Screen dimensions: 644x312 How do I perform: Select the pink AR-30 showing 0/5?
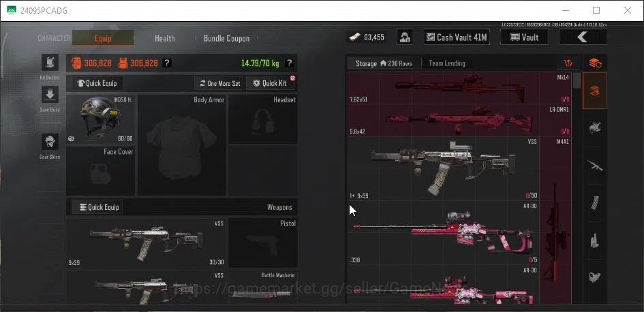coord(444,233)
